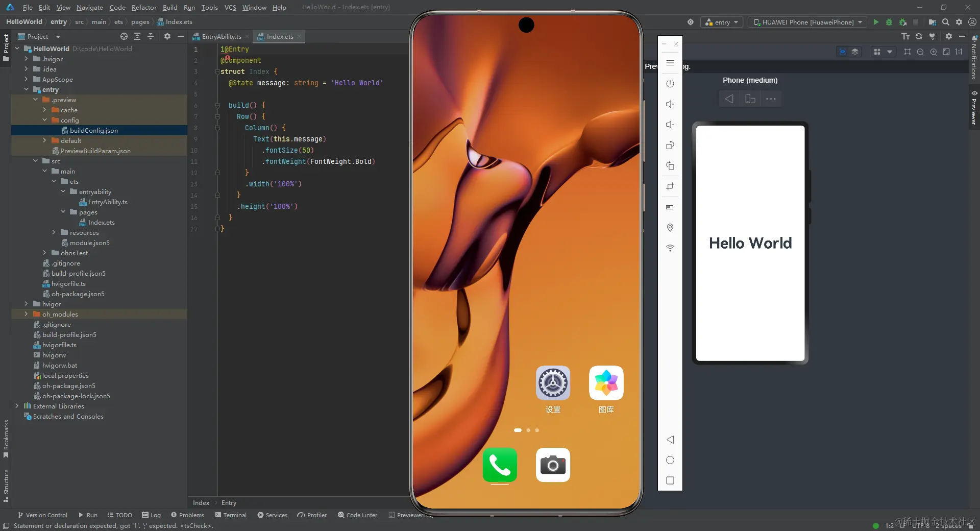Open the entry module configuration dropdown

click(x=722, y=22)
